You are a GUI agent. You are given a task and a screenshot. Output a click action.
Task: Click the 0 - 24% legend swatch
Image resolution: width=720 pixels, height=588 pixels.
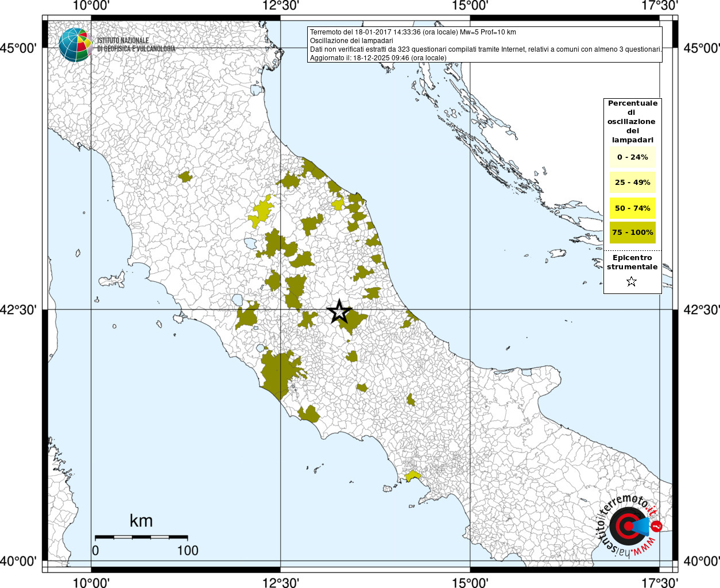tap(632, 157)
